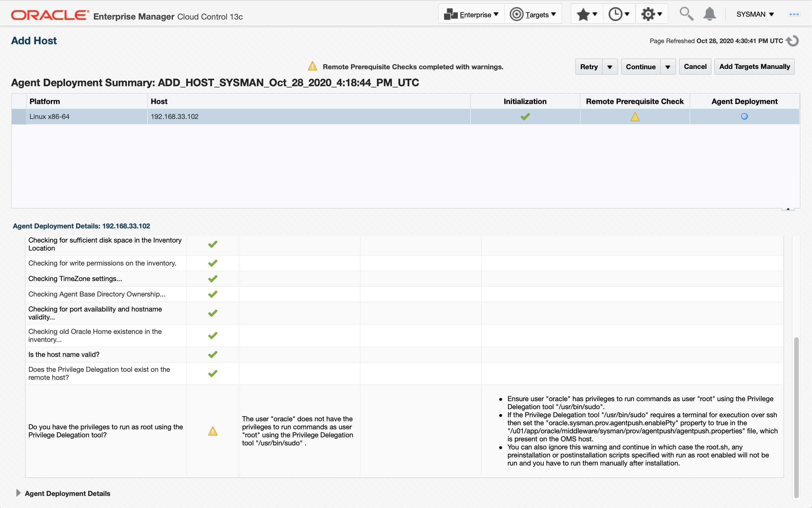The width and height of the screenshot is (812, 508).
Task: Click the Initialization green checkmark icon
Action: [x=525, y=117]
